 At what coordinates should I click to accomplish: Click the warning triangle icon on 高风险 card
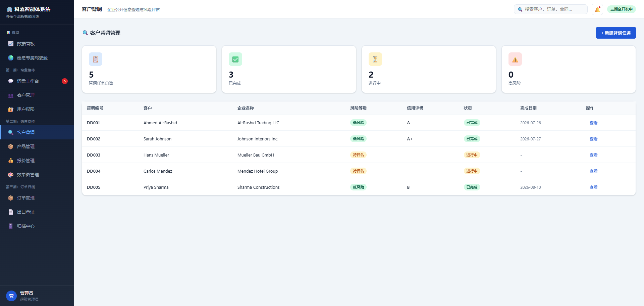point(515,59)
